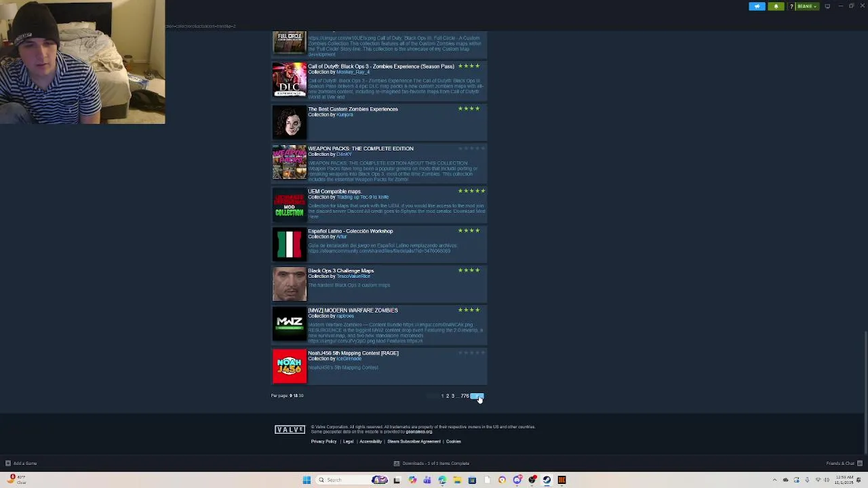Click Zombies Experience DLC thumbnail
The height and width of the screenshot is (488, 868).
(x=290, y=80)
